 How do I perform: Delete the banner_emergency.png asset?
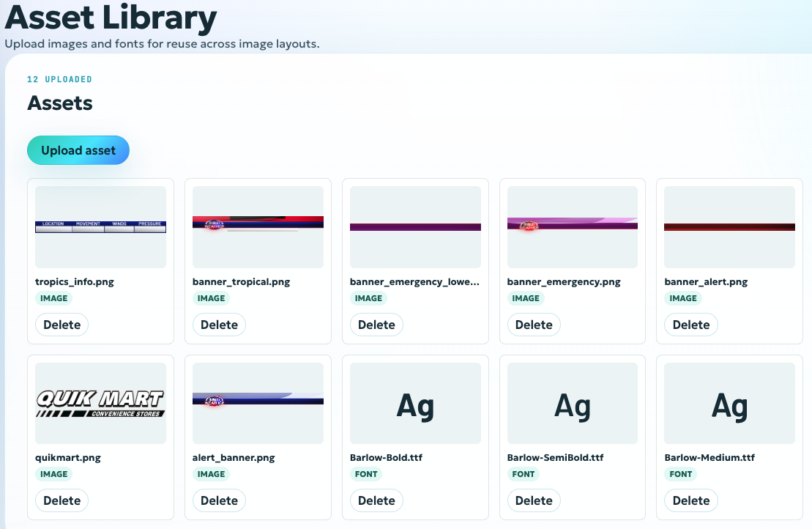[534, 325]
